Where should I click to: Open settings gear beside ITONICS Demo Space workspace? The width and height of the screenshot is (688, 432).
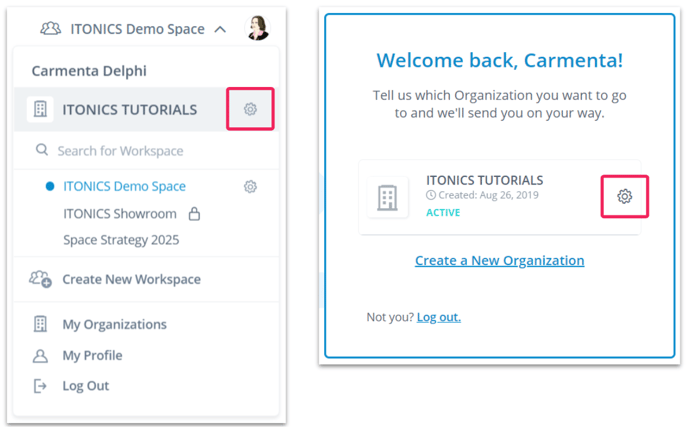coord(250,186)
